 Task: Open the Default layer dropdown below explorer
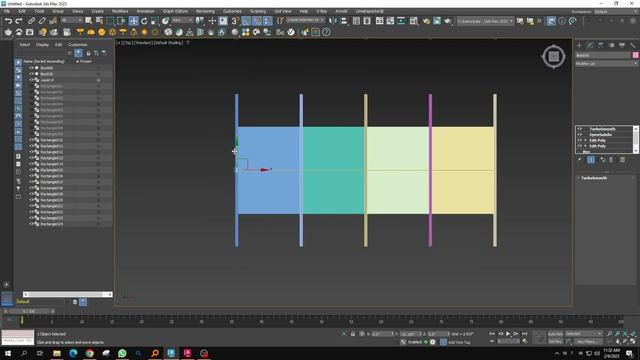click(40, 302)
